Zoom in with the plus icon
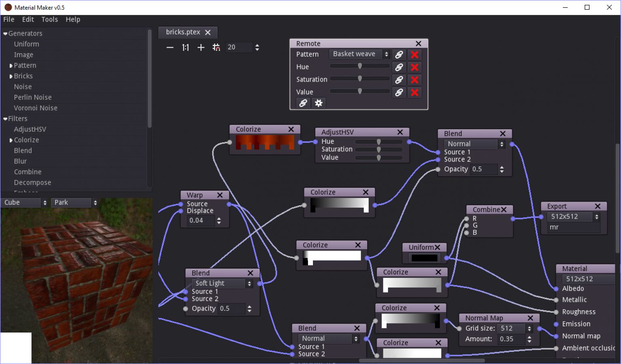This screenshot has width=621, height=364. click(201, 47)
